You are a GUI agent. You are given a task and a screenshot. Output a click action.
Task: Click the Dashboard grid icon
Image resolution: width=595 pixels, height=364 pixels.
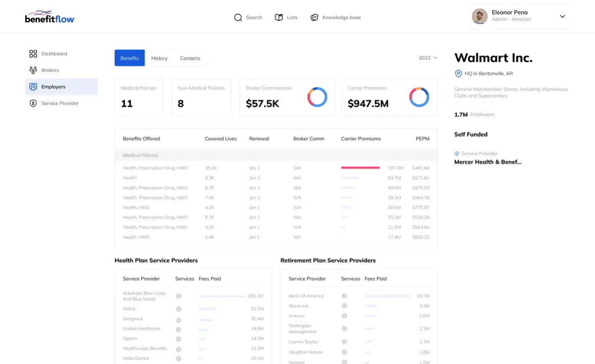33,53
